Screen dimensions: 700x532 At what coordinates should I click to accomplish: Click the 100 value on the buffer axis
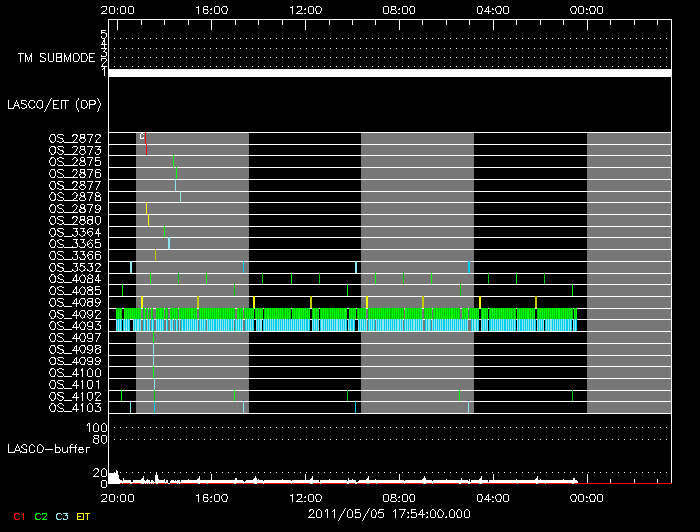pos(96,428)
